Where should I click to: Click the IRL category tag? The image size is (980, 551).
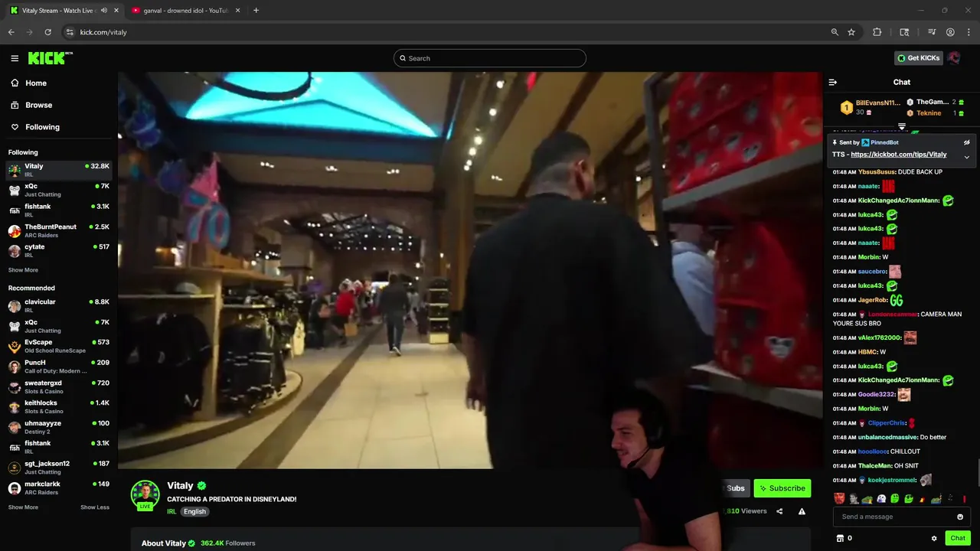point(171,511)
